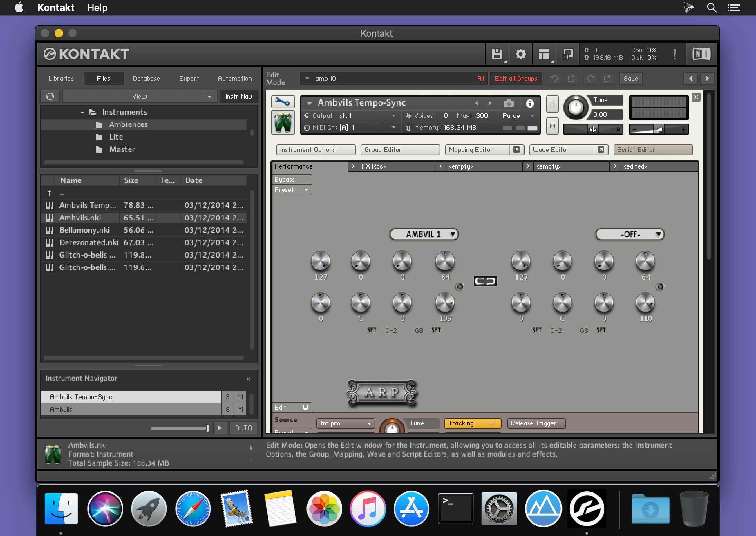The height and width of the screenshot is (536, 756).
Task: Open the amb 10 group dropdown
Action: 394,78
